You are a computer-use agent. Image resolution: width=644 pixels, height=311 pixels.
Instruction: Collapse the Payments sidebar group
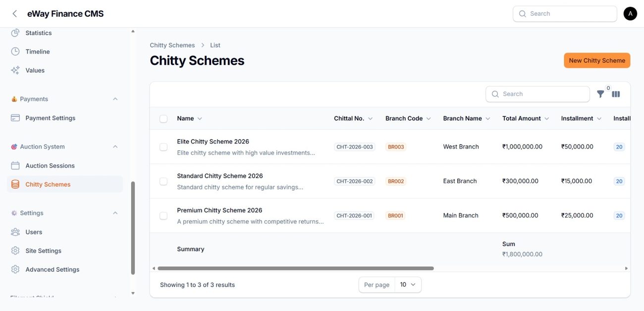coord(115,99)
